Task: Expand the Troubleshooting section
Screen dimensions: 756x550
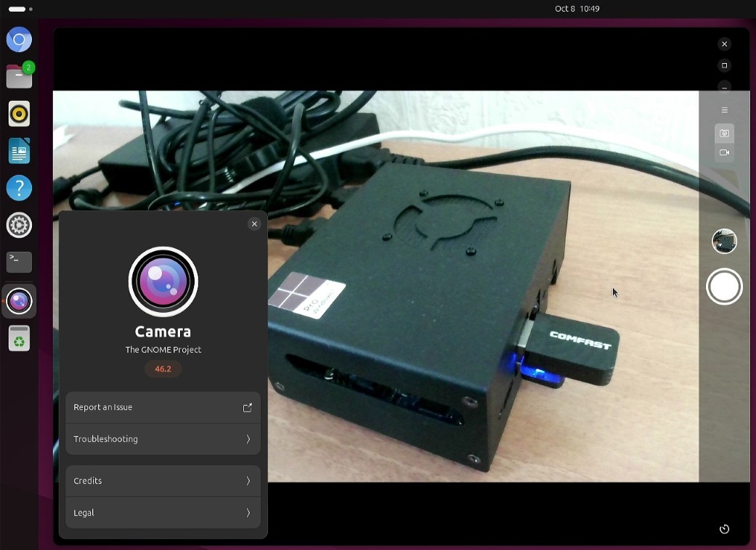Action: tap(163, 439)
